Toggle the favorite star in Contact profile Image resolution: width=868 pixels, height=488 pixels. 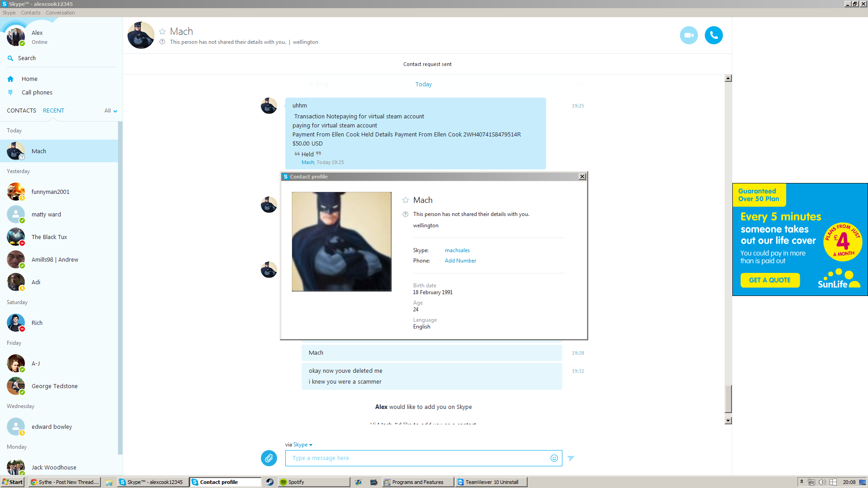pyautogui.click(x=406, y=200)
